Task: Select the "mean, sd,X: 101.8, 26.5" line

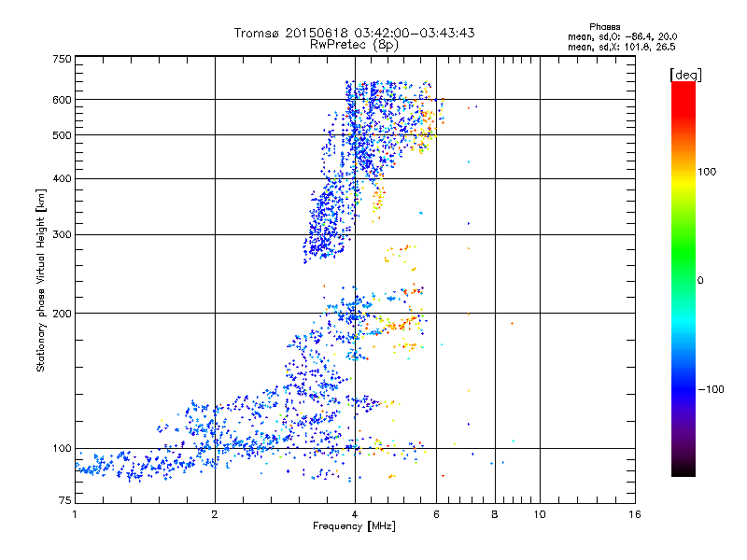Action: (621, 47)
